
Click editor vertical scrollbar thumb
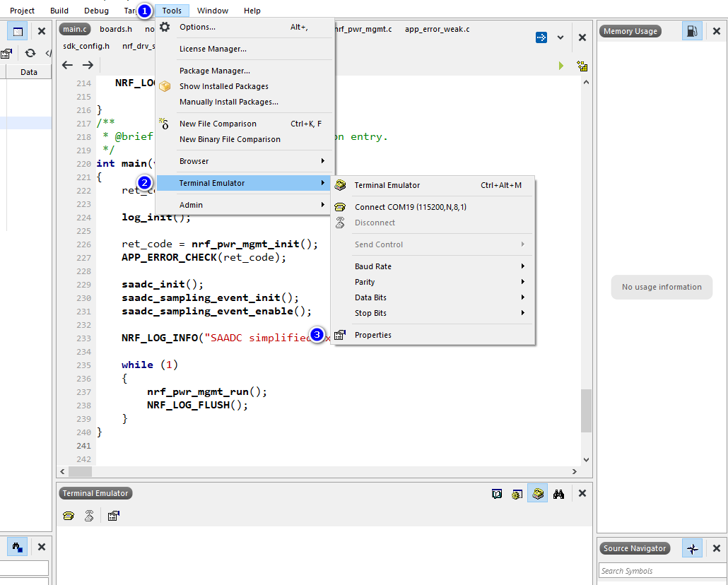pyautogui.click(x=586, y=410)
